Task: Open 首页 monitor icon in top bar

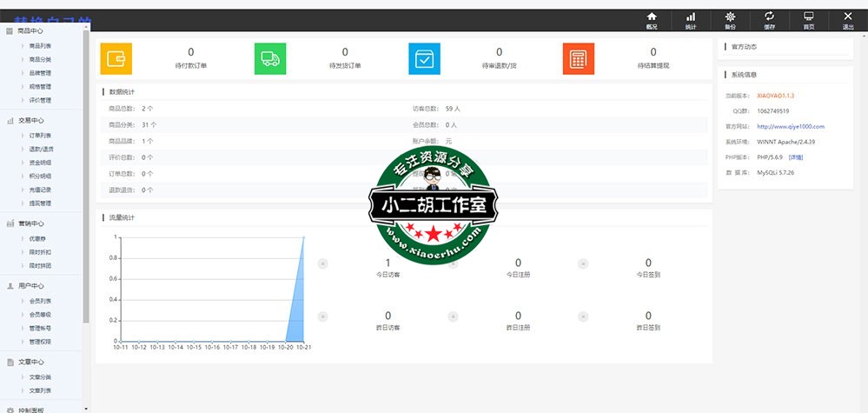Action: point(809,17)
